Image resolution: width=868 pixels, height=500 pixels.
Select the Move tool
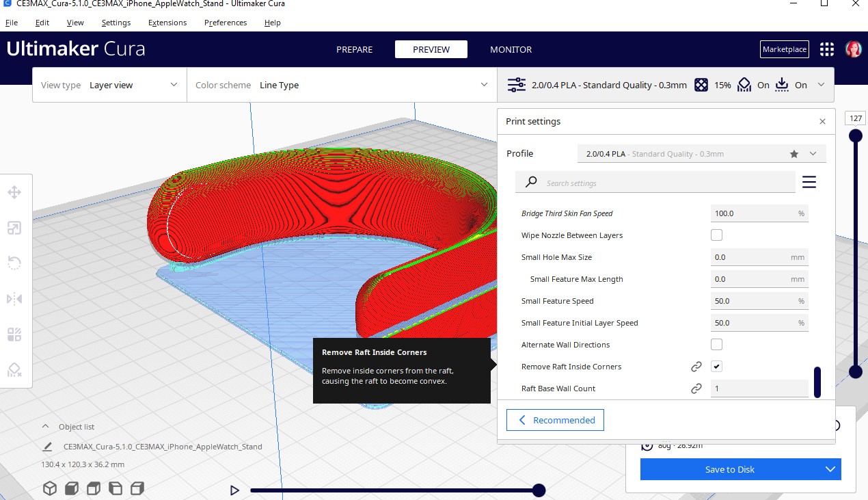point(14,192)
